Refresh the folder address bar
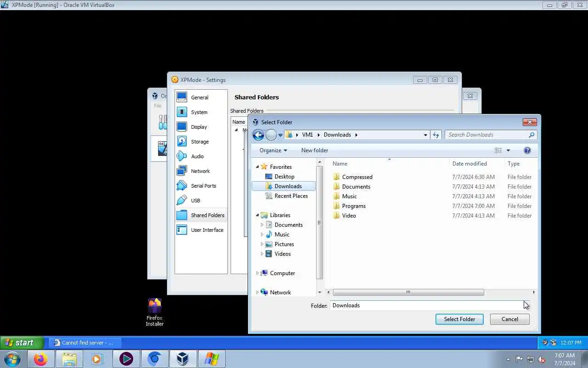588x368 pixels. coord(436,135)
